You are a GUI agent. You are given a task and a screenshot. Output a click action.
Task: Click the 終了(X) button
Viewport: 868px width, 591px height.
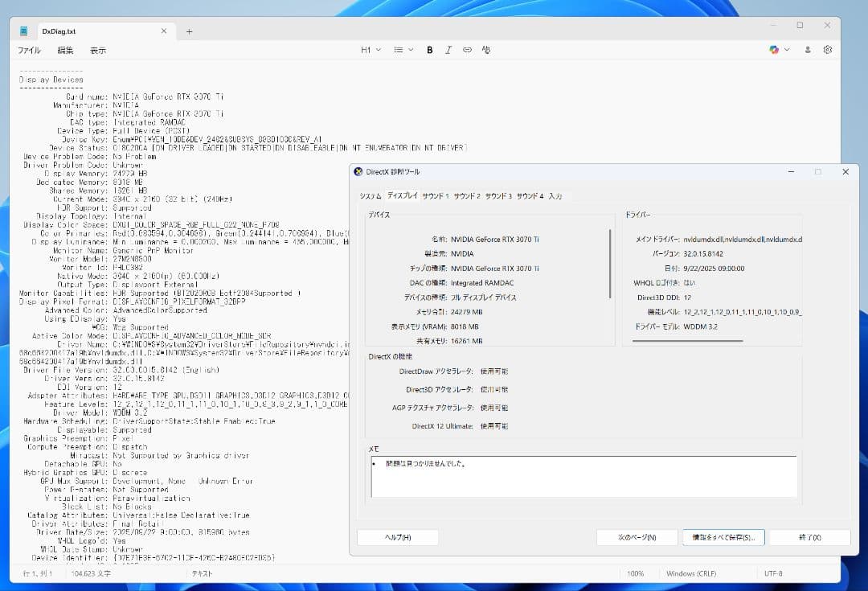tap(810, 537)
